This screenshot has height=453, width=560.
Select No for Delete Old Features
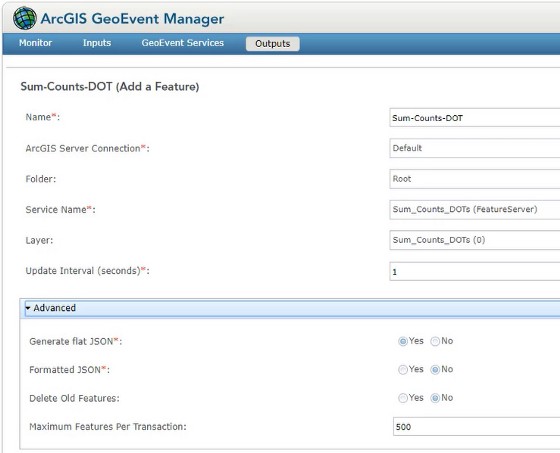click(x=435, y=398)
